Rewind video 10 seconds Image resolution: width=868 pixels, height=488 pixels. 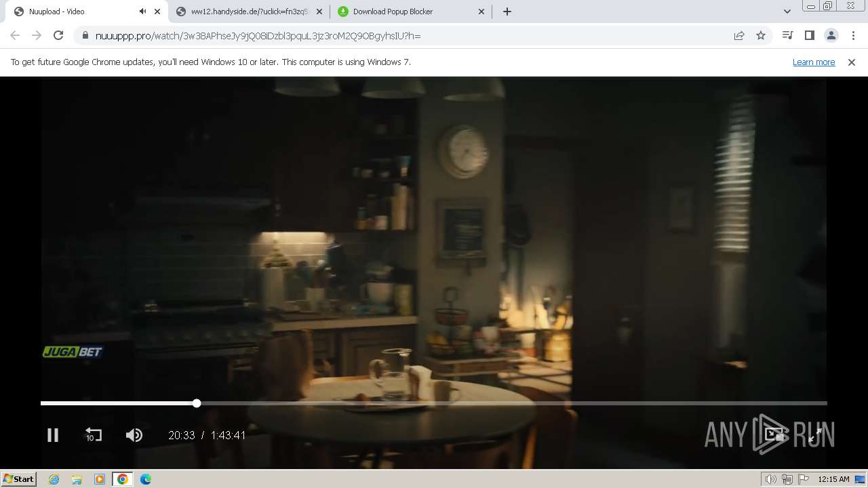click(x=94, y=435)
